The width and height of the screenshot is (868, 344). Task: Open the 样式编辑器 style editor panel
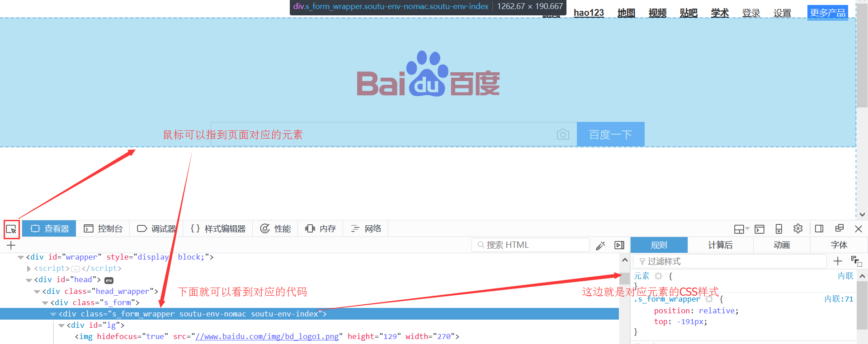click(218, 229)
